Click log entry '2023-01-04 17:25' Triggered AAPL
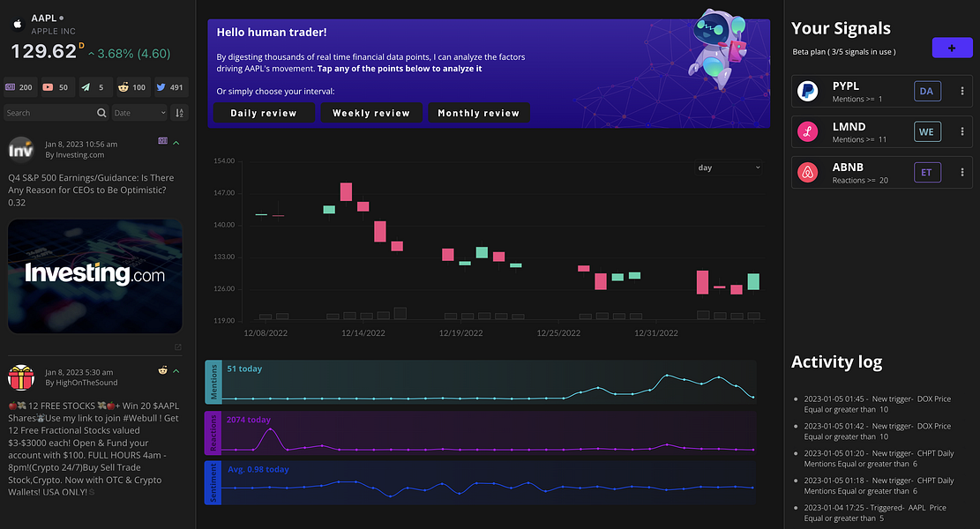This screenshot has height=529, width=980. tap(875, 513)
